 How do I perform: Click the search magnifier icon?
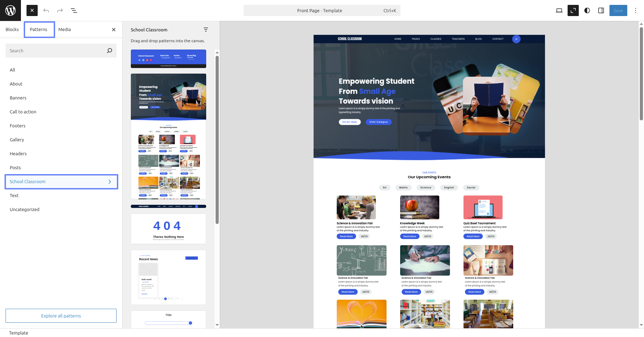click(x=110, y=51)
